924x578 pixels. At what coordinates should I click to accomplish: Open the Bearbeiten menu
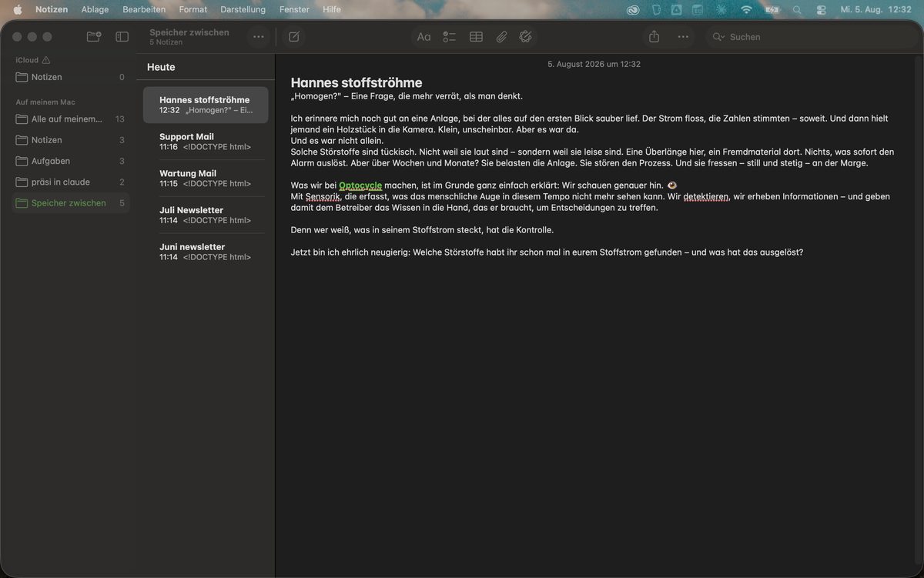pyautogui.click(x=144, y=9)
